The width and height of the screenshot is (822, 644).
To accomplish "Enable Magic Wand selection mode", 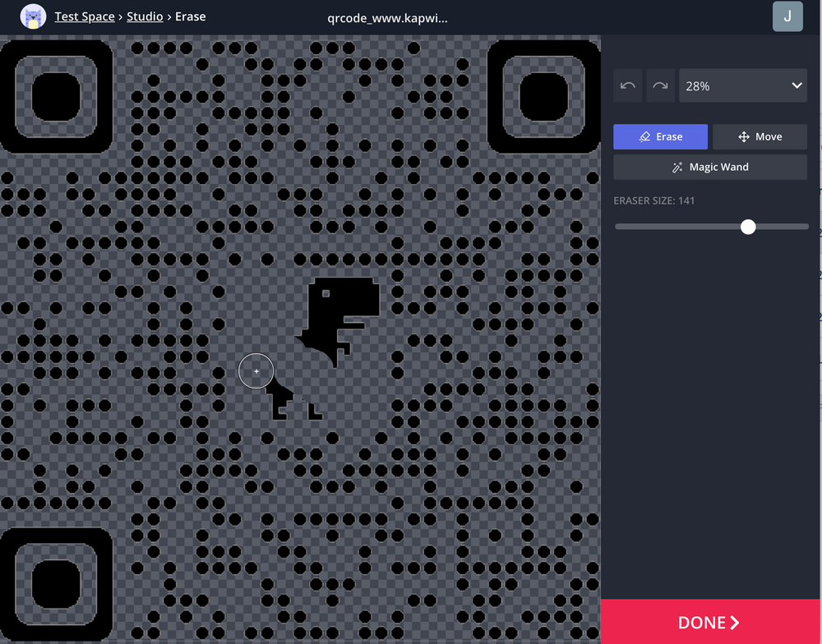I will [709, 167].
